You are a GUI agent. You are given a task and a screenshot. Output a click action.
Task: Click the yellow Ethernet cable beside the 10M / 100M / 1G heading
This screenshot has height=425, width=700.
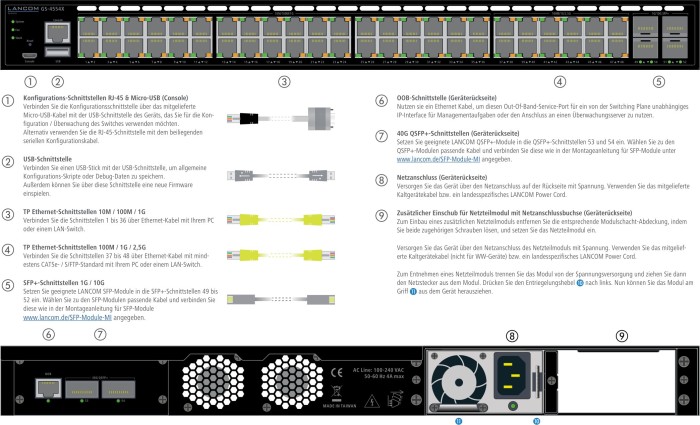click(x=281, y=220)
